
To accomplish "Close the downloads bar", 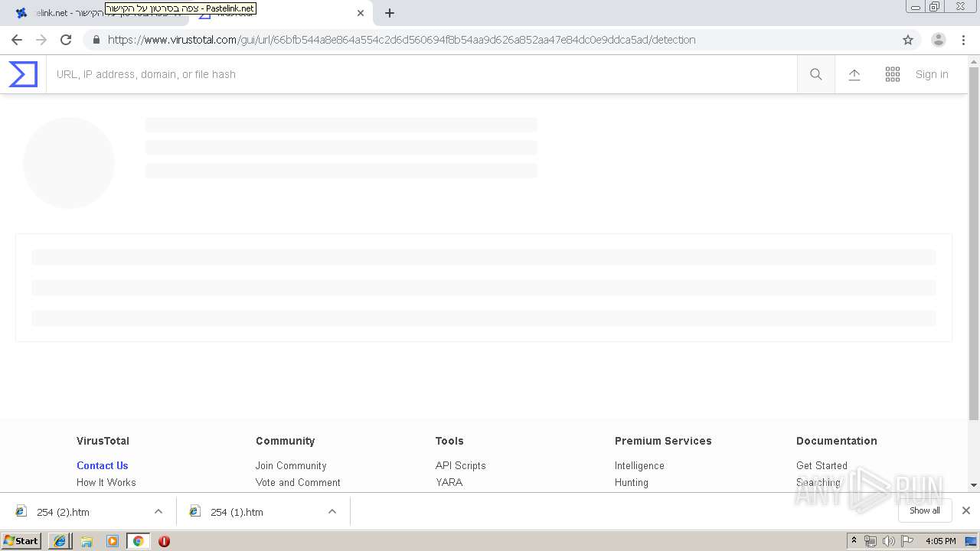I will [x=966, y=510].
